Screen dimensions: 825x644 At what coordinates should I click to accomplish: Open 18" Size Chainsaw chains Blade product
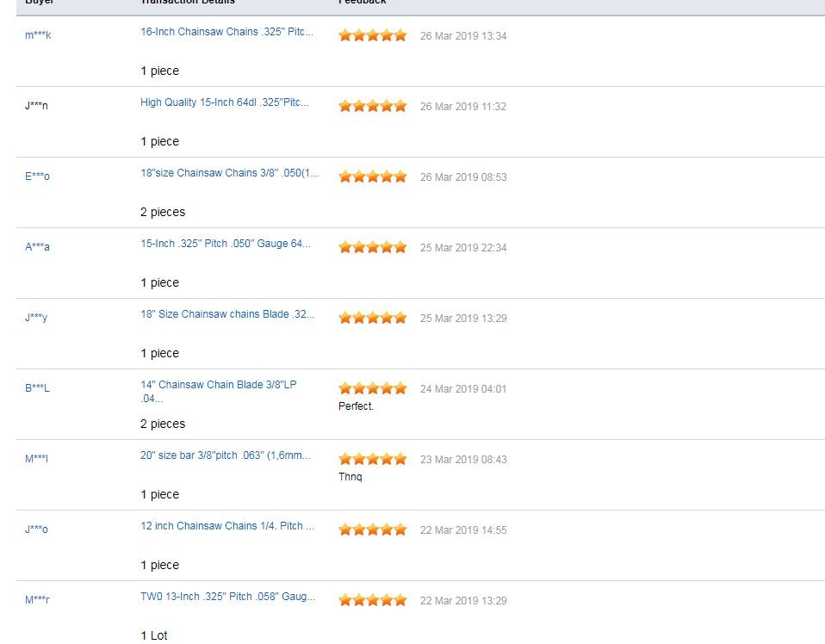click(x=227, y=314)
